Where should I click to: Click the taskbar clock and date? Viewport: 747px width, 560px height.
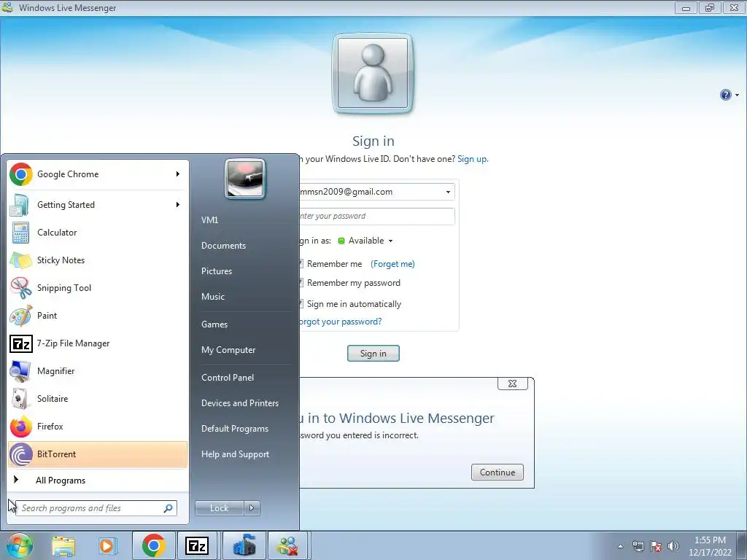(710, 546)
